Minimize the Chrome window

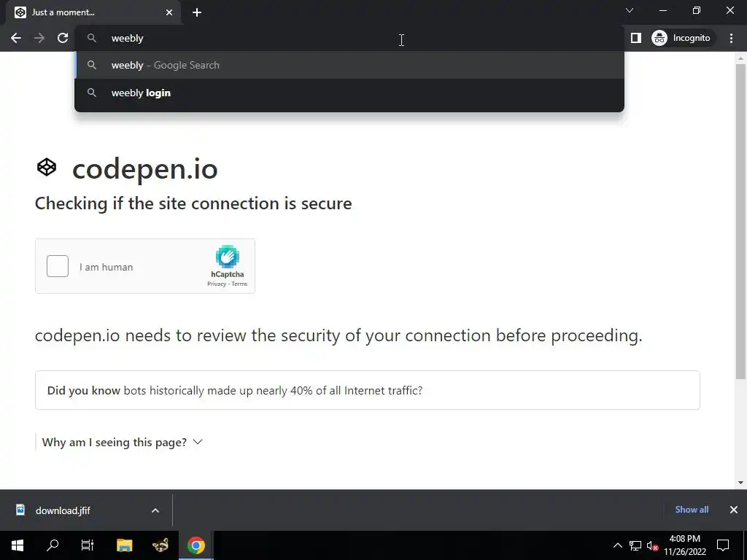[x=663, y=10]
